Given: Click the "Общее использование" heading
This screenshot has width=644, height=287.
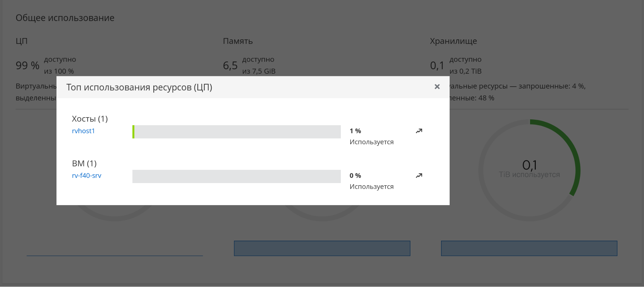Looking at the screenshot, I should point(65,18).
